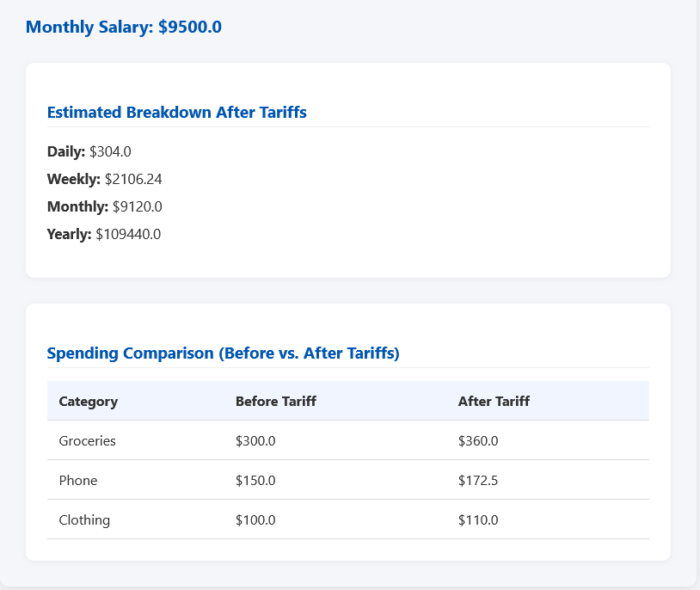Click the bold Weekly label
Viewport: 700px width, 590px height.
point(74,180)
